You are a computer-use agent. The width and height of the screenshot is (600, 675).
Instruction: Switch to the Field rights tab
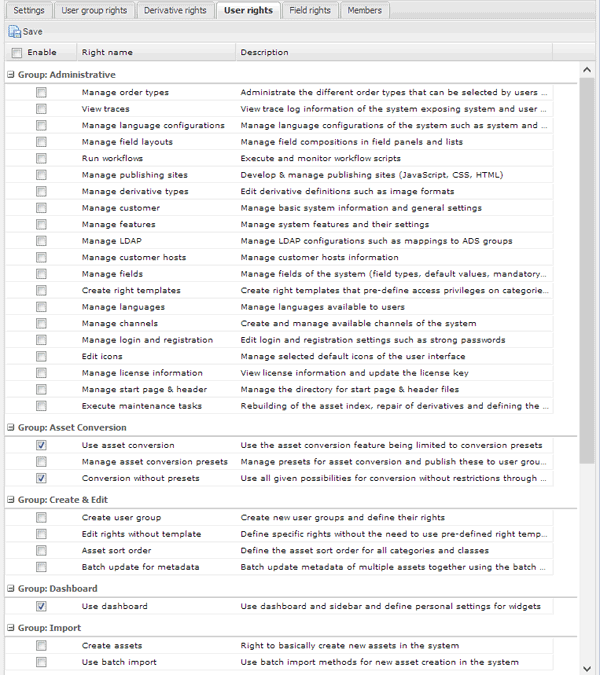coord(310,10)
